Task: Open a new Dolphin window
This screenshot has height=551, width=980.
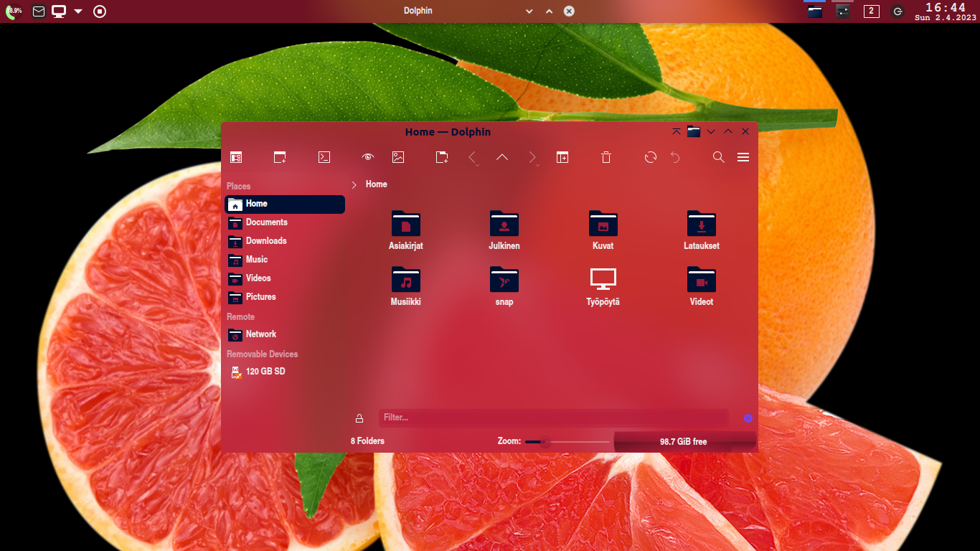Action: pos(280,157)
